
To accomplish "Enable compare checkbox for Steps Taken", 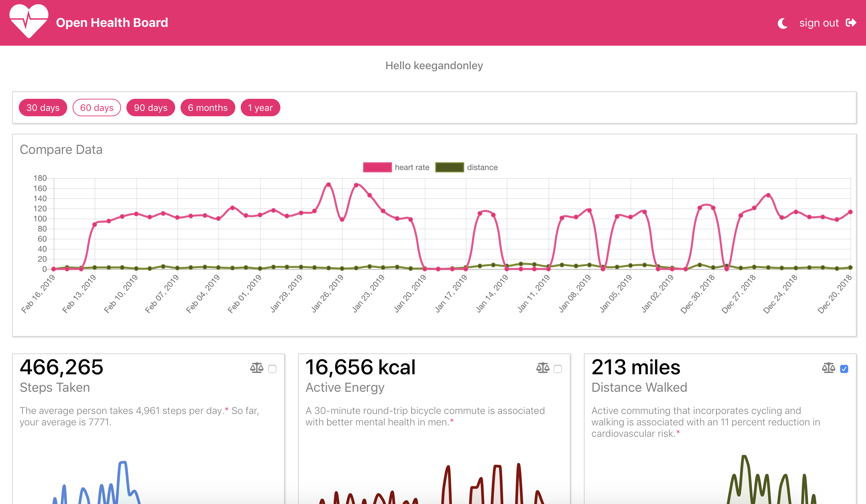I will click(272, 369).
